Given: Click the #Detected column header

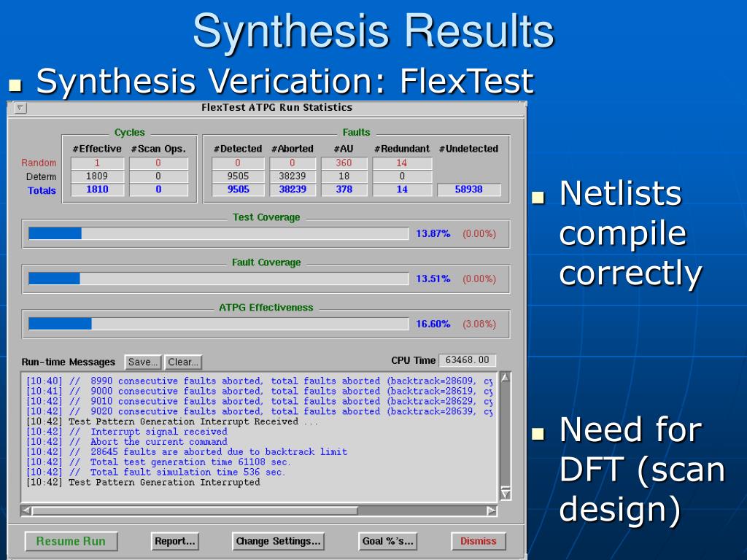Looking at the screenshot, I should point(238,149).
